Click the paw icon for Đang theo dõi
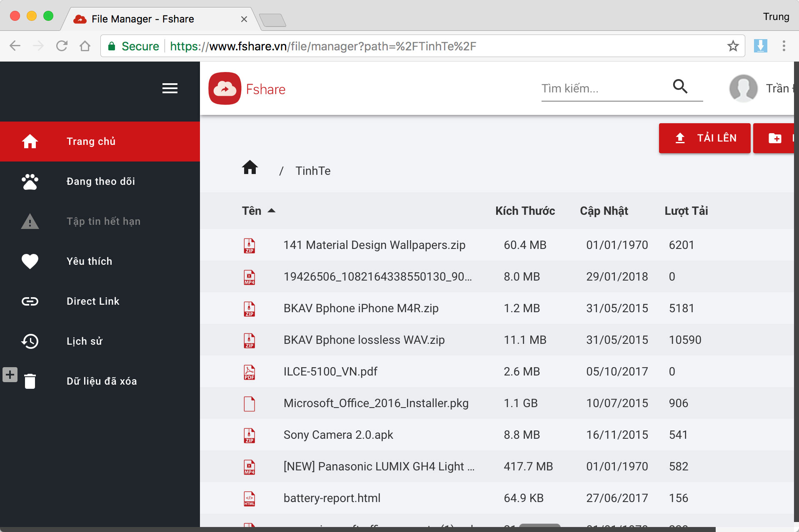 [x=30, y=181]
